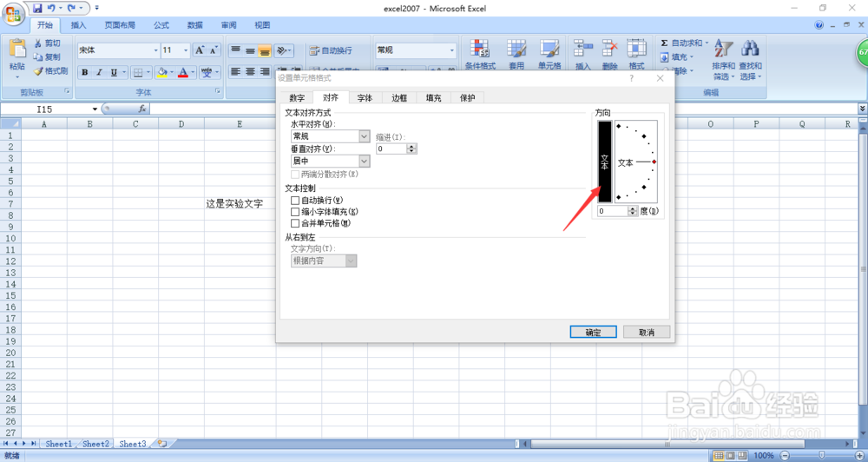Toggle Italic formatting in the ribbon
Screen dimensions: 868x462
100,72
